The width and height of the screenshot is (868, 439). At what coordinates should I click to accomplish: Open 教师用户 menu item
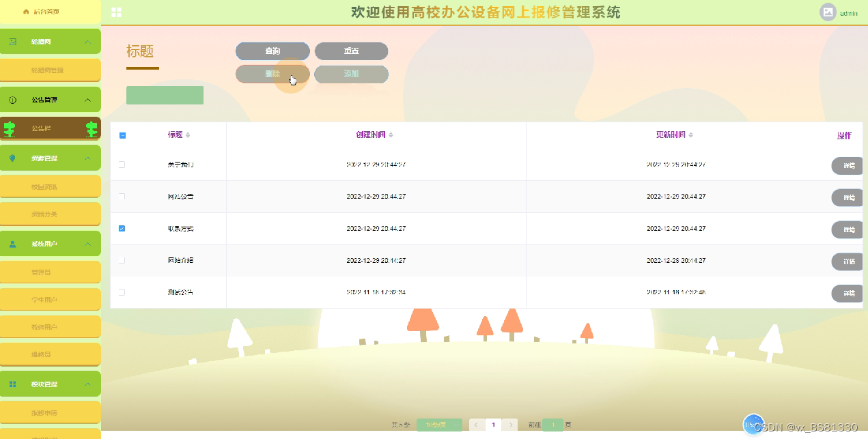51,327
